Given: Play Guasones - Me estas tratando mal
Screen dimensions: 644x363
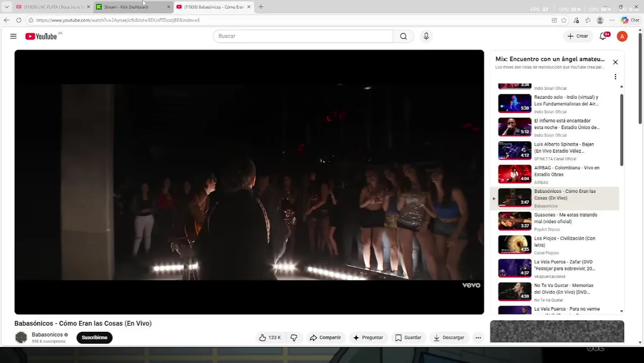Looking at the screenshot, I should (554, 221).
